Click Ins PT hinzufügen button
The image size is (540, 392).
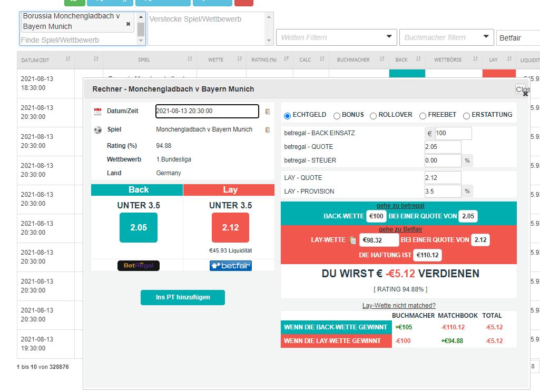point(182,297)
